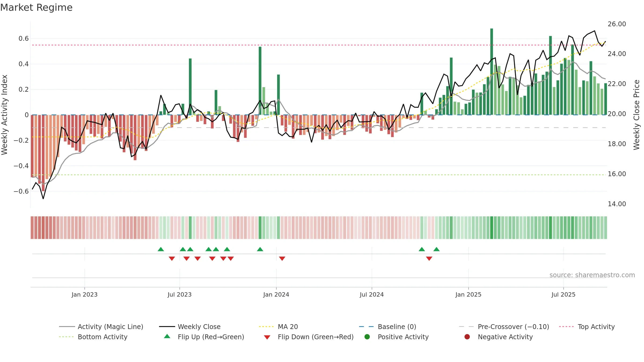Click the Jan 2025 axis label
This screenshot has width=644, height=362.
[x=468, y=294]
